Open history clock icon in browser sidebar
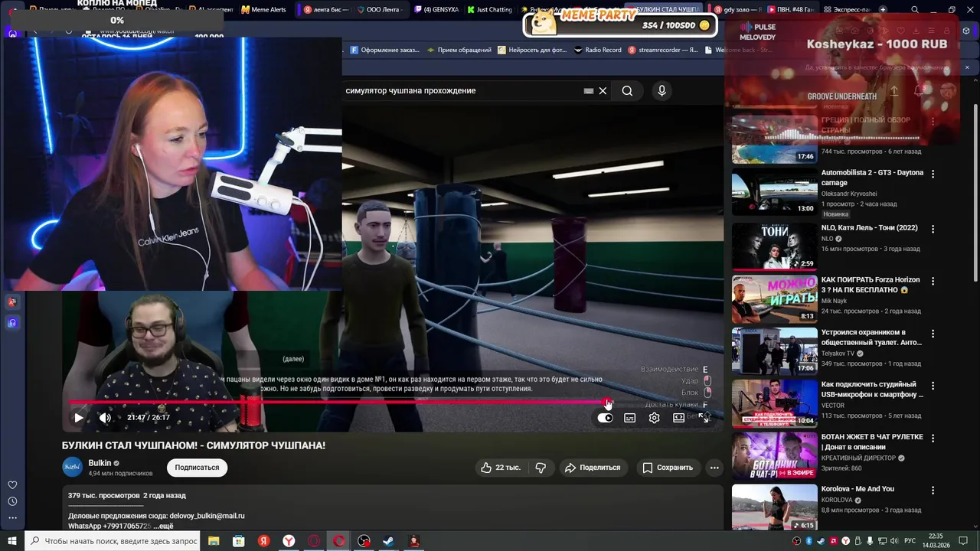The height and width of the screenshot is (551, 980). pyautogui.click(x=12, y=502)
